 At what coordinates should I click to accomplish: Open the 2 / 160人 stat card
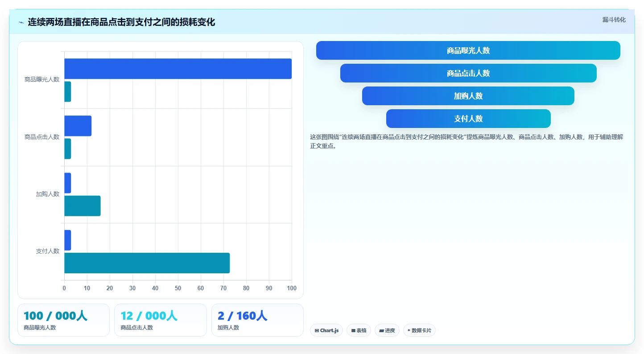coord(257,320)
